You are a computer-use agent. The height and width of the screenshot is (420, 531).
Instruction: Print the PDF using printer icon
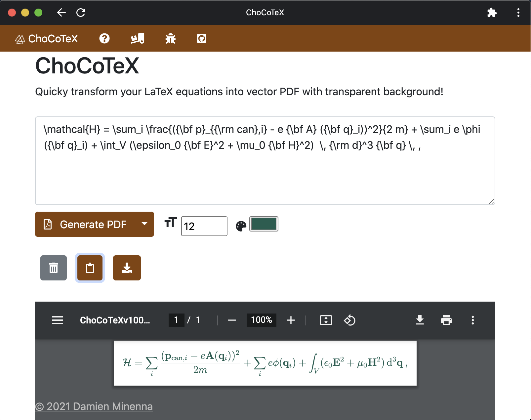pyautogui.click(x=446, y=320)
